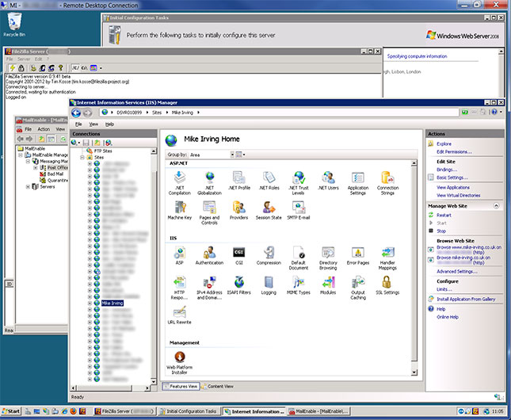511x420 pixels.
Task: Open the Providers icon
Action: 239,210
